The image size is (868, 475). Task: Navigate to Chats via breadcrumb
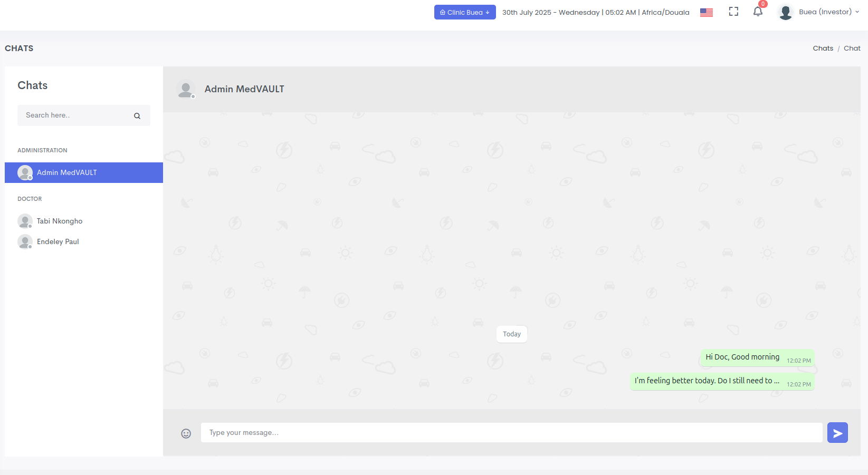pos(823,48)
